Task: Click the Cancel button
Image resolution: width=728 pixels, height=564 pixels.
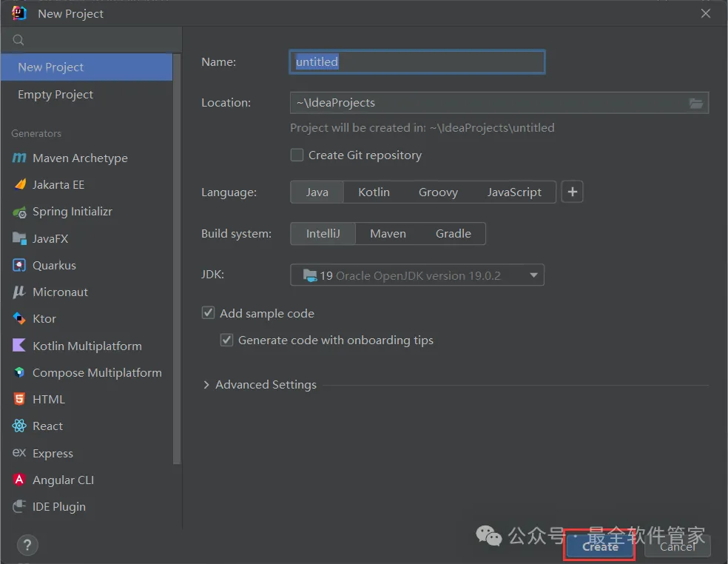Action: [x=677, y=546]
